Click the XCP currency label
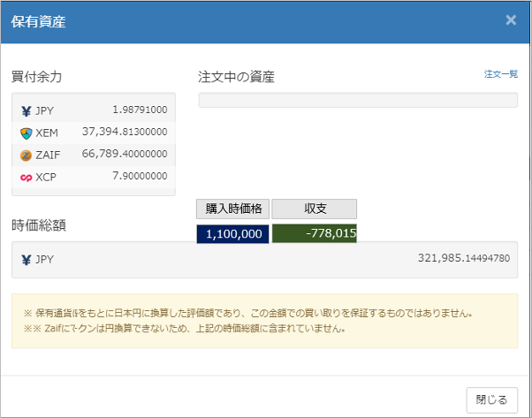532x418 pixels. click(46, 178)
